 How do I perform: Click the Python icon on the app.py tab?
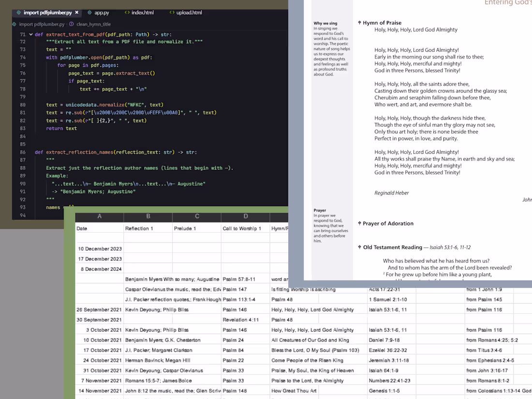point(90,12)
